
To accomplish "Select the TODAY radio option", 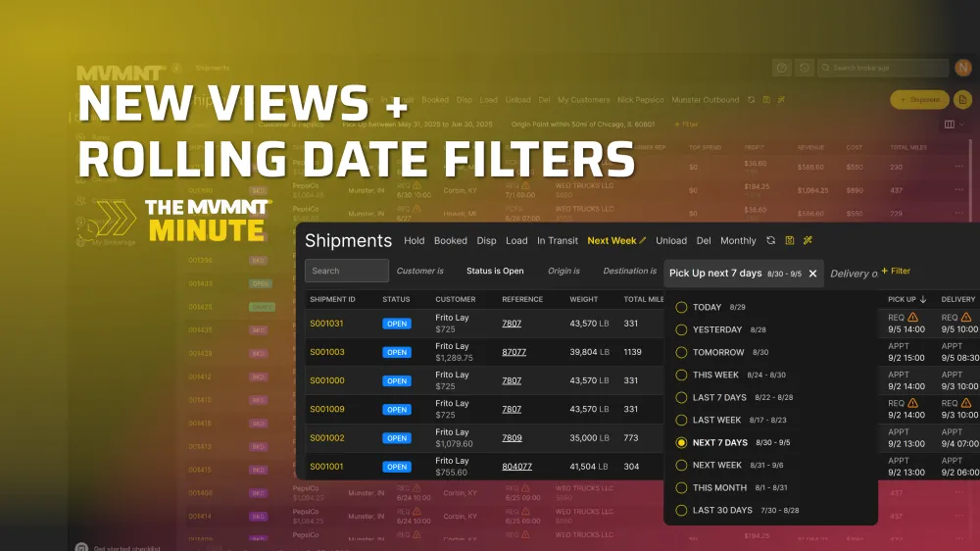I will [681, 307].
